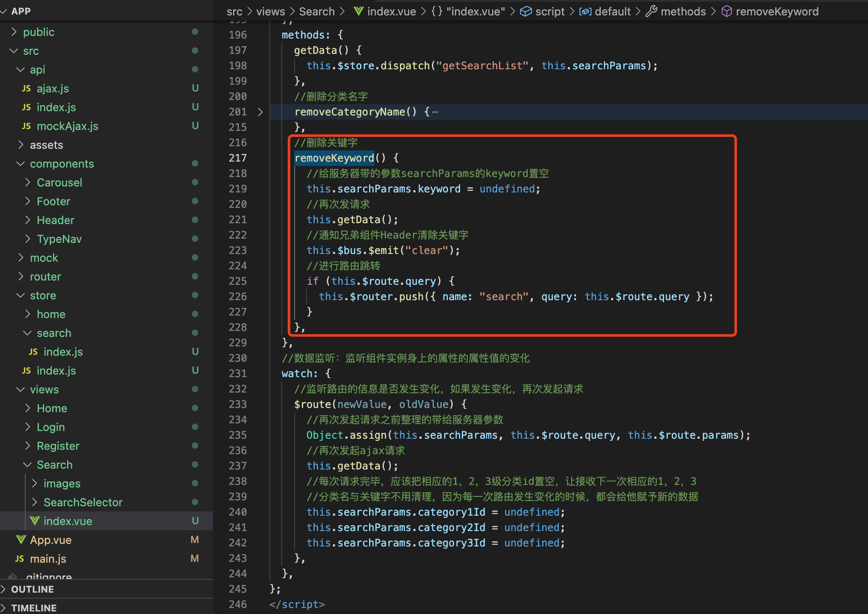Click the JS icon beside main.js
Image resolution: width=868 pixels, height=614 pixels.
pos(20,558)
